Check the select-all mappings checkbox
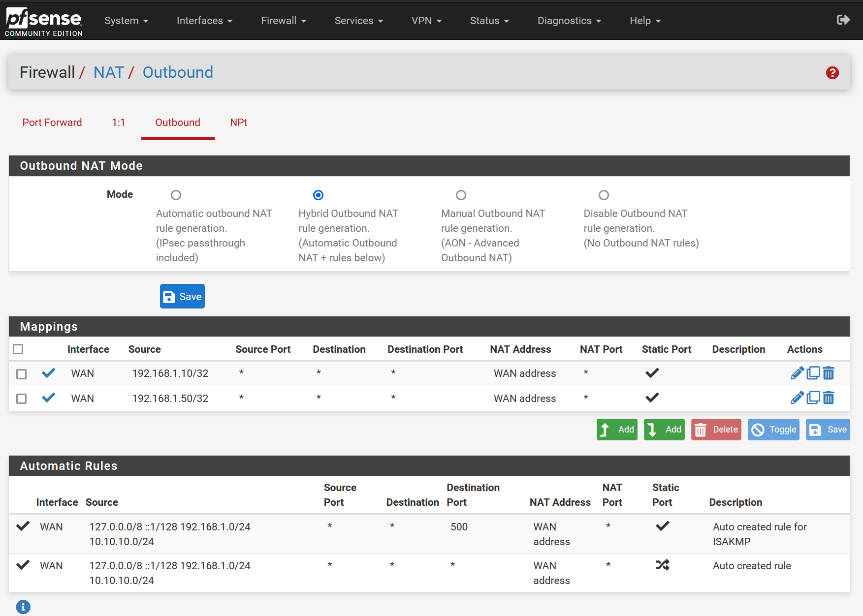The image size is (863, 616). point(18,349)
